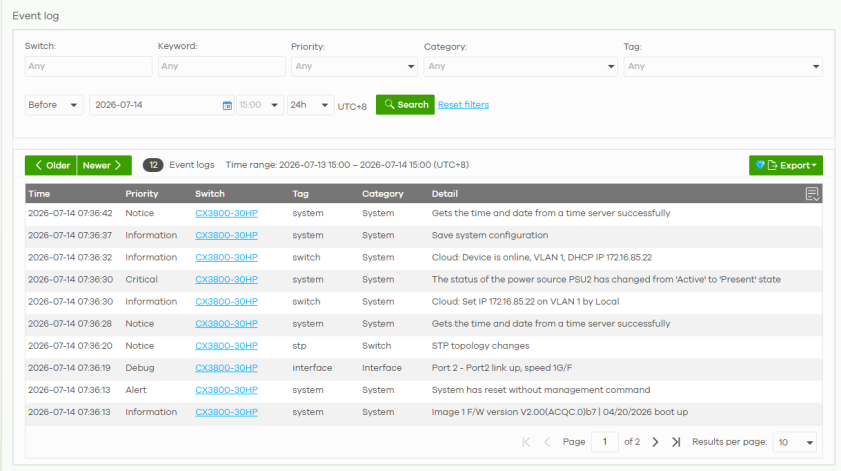The image size is (841, 471).
Task: Click 'Image 1 F/W version' boot up detail
Action: (x=560, y=412)
